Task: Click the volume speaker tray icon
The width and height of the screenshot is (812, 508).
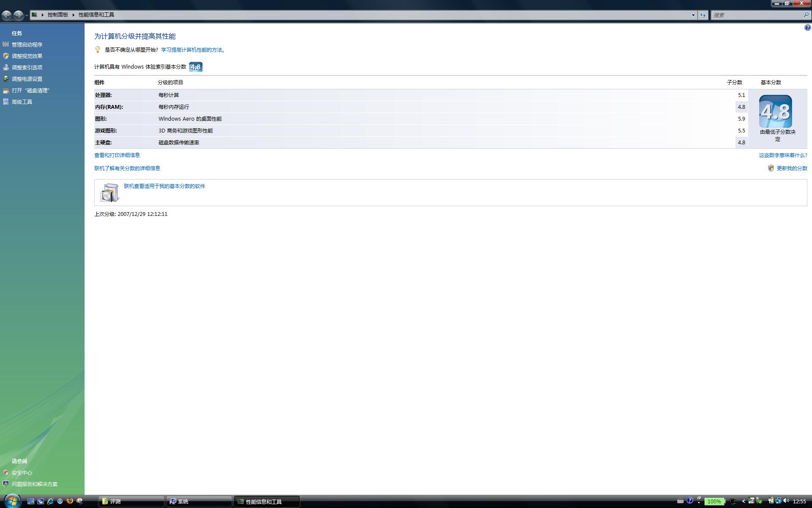Action: (x=786, y=501)
